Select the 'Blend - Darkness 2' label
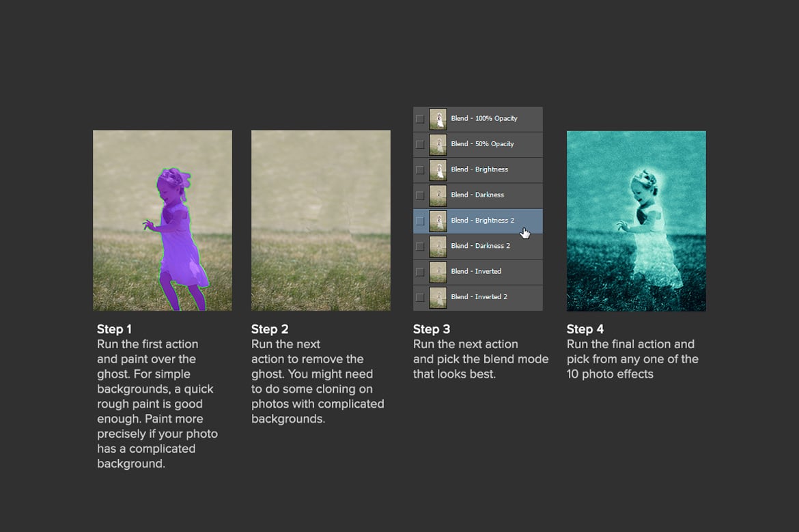Screen dimensions: 799x532 pos(481,246)
